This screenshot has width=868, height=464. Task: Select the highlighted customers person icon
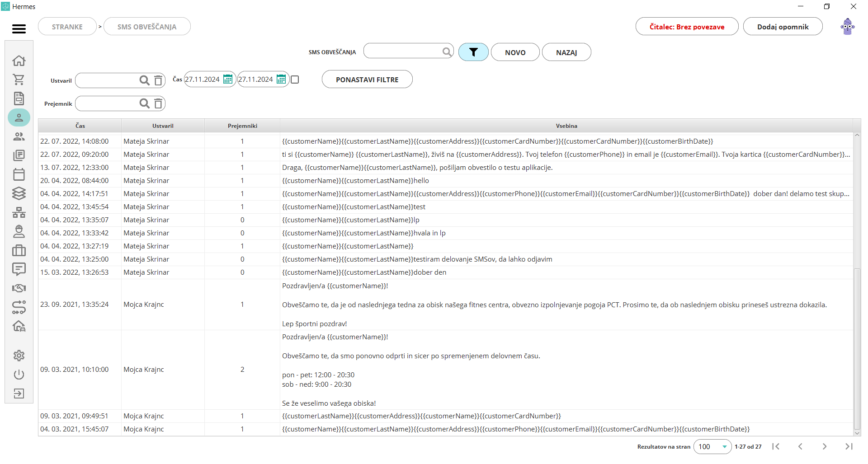tap(19, 117)
